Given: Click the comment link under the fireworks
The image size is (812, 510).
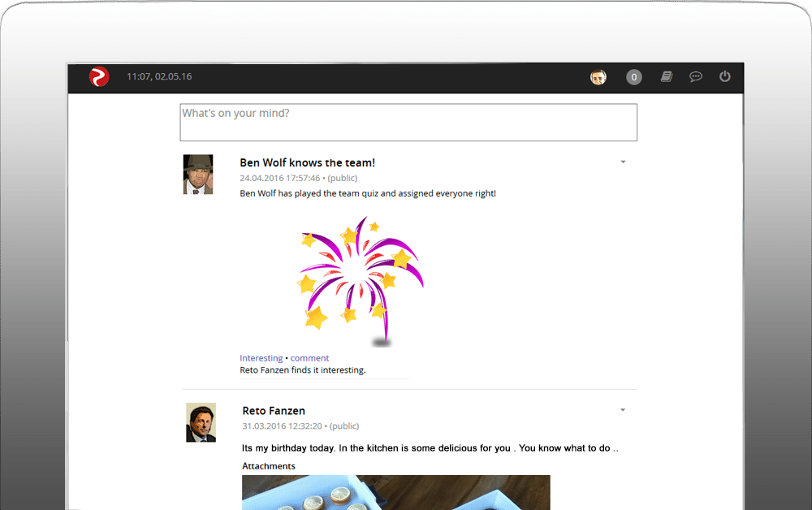Looking at the screenshot, I should tap(309, 358).
